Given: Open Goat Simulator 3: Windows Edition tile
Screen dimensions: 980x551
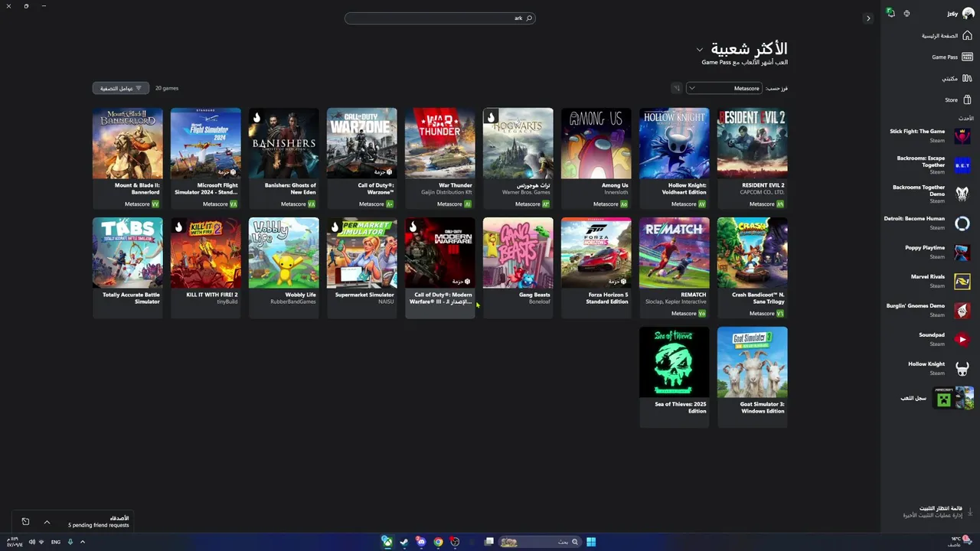Looking at the screenshot, I should (752, 377).
